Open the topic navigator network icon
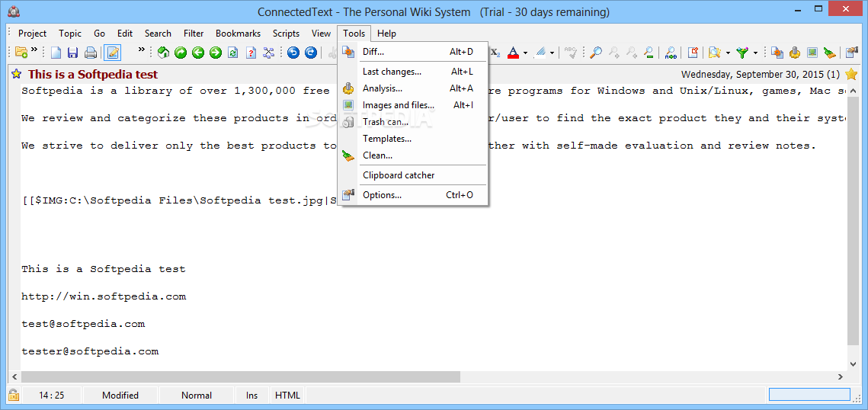This screenshot has height=410, width=868. (x=268, y=53)
